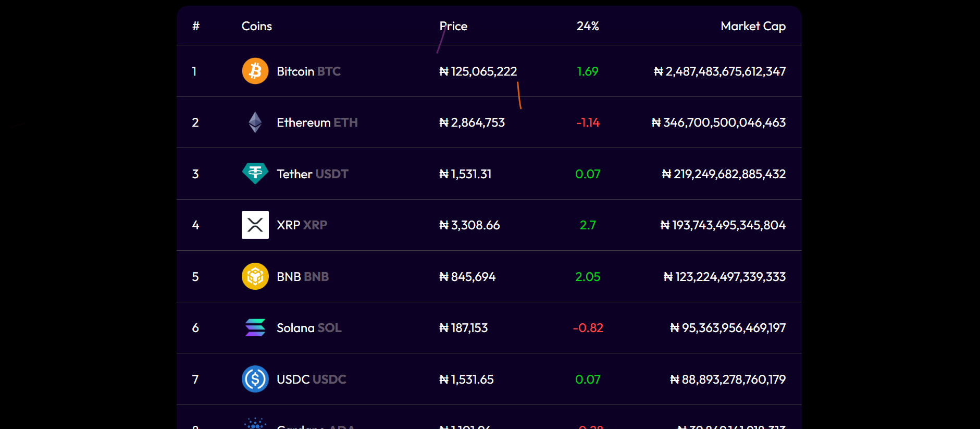Screen dimensions: 980x429
Task: Click the Solana logo icon
Action: point(255,328)
